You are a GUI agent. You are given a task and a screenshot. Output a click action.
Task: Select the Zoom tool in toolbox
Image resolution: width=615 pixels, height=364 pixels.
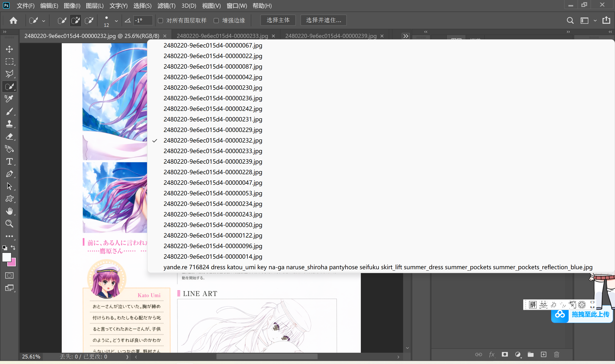click(9, 224)
